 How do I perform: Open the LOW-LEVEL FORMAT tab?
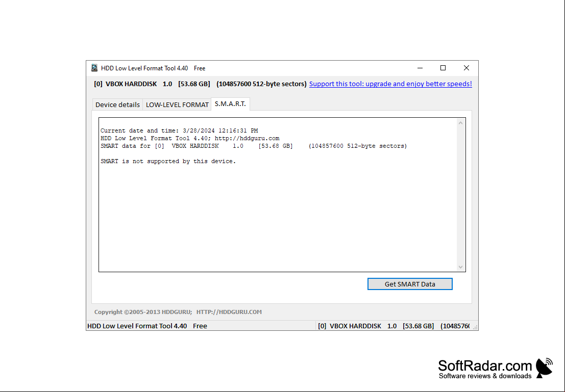coord(177,104)
